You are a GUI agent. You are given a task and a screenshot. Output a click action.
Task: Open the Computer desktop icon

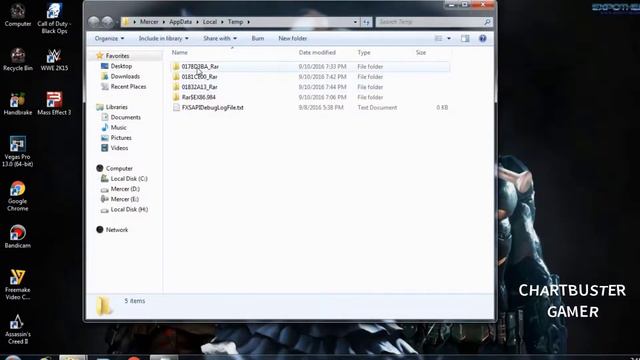[x=18, y=15]
